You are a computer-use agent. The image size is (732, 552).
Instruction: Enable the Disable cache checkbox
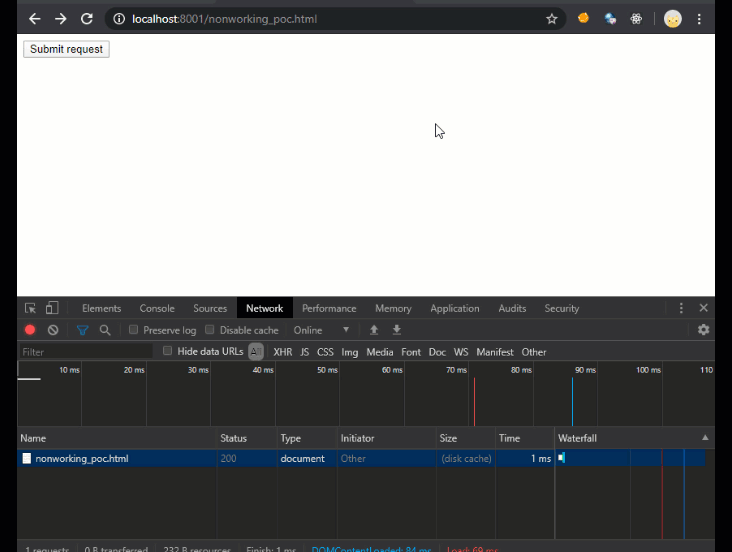pyautogui.click(x=210, y=330)
